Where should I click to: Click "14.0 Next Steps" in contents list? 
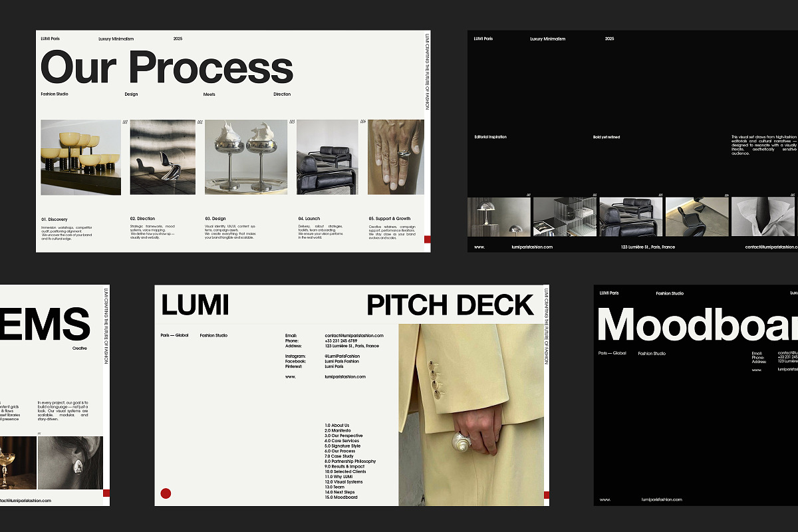pos(340,492)
